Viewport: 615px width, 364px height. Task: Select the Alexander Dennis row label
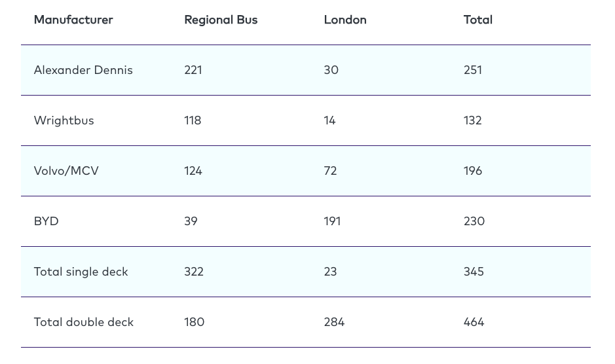(x=83, y=70)
